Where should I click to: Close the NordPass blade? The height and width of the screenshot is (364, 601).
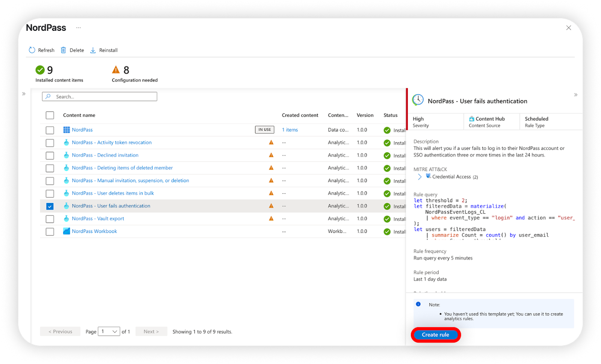(569, 28)
